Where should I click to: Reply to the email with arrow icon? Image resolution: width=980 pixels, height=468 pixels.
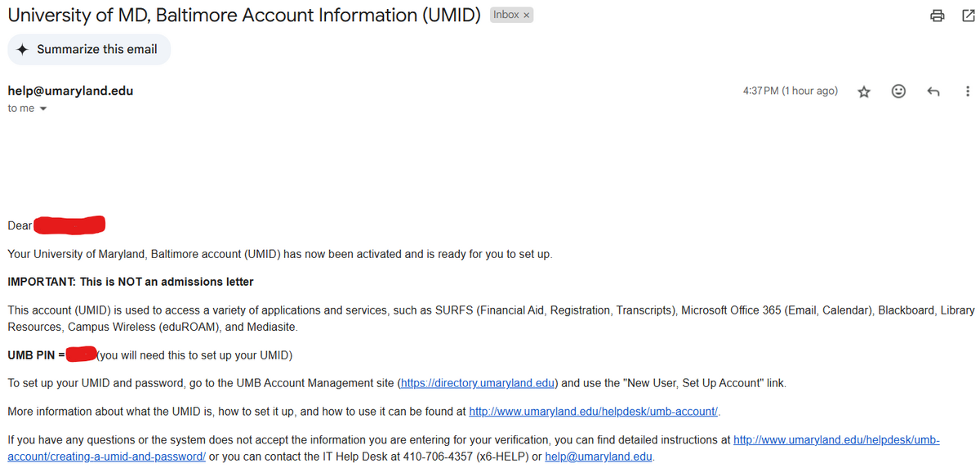(x=933, y=91)
